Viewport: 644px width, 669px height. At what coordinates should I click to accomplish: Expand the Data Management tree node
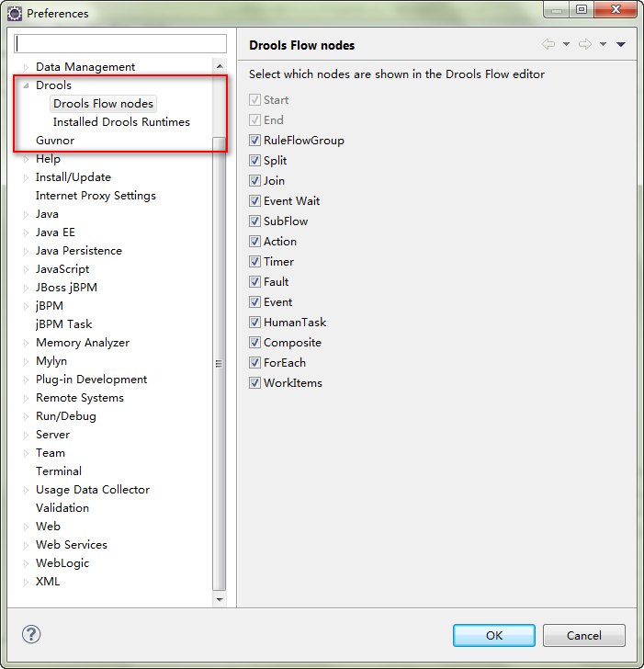pyautogui.click(x=26, y=67)
